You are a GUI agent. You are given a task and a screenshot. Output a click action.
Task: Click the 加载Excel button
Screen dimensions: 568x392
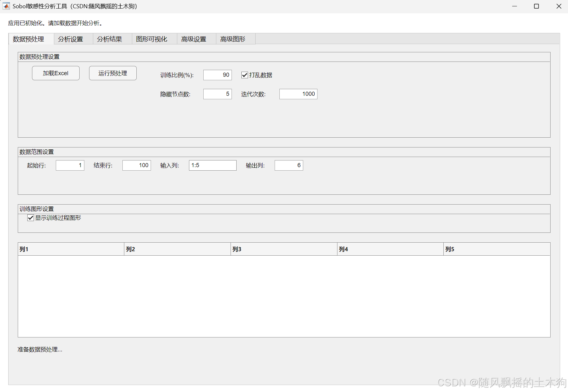point(56,73)
